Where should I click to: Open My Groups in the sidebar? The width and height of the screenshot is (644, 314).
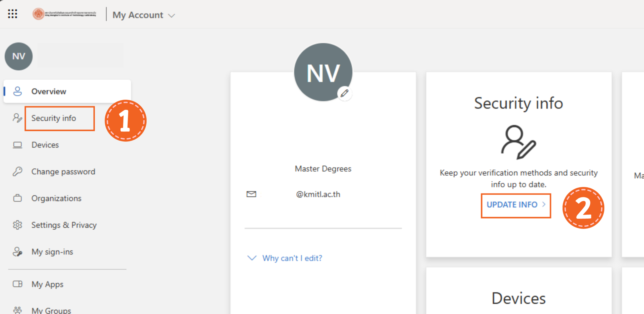pyautogui.click(x=51, y=310)
